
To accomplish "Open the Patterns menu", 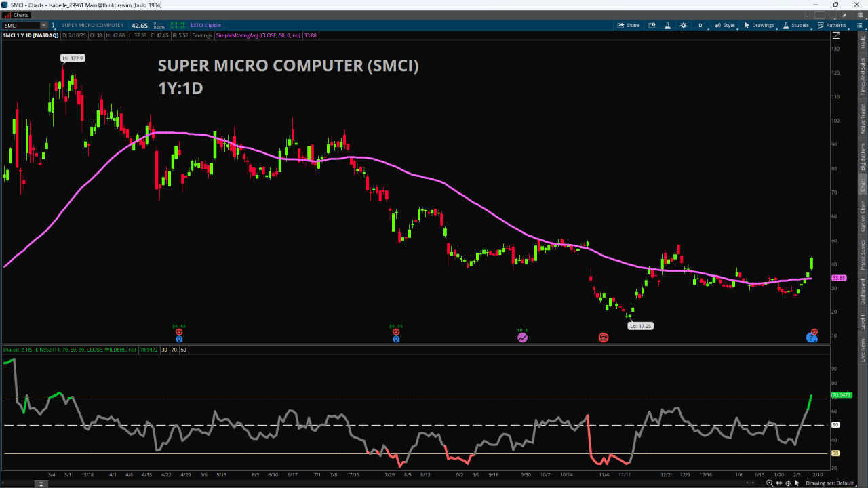I will tap(831, 25).
